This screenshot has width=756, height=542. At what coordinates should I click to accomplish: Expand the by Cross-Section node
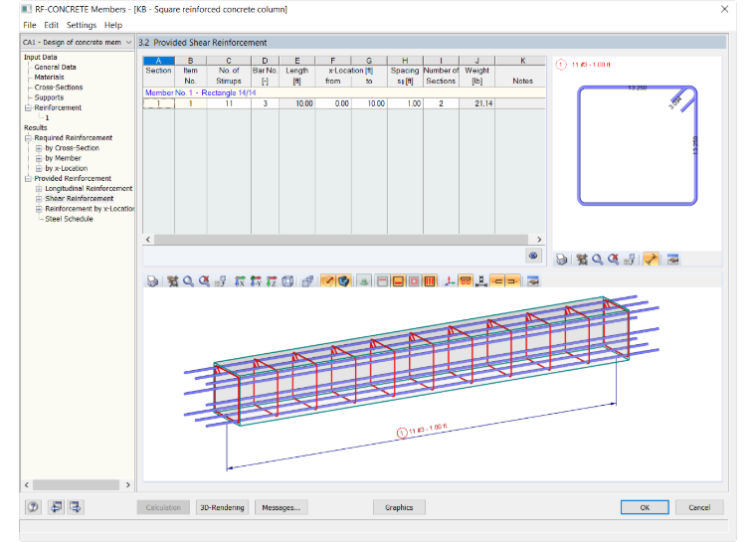click(39, 148)
